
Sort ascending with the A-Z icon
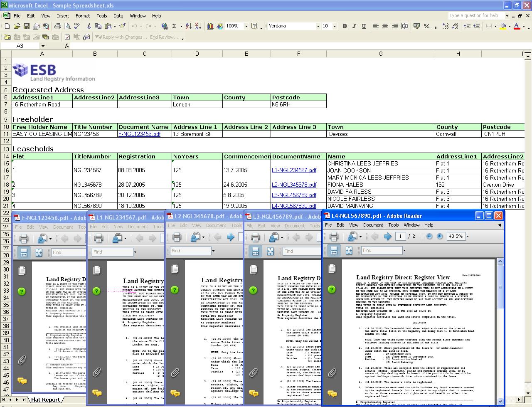pos(188,26)
